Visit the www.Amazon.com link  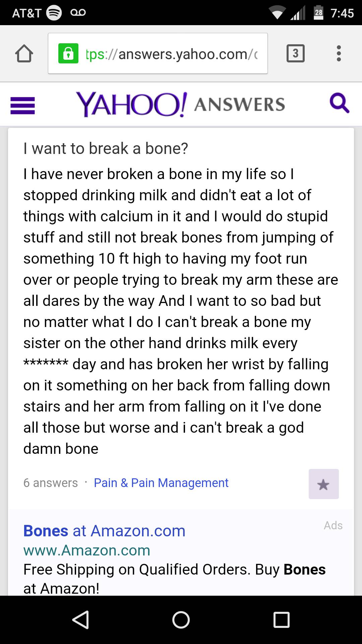tap(86, 550)
